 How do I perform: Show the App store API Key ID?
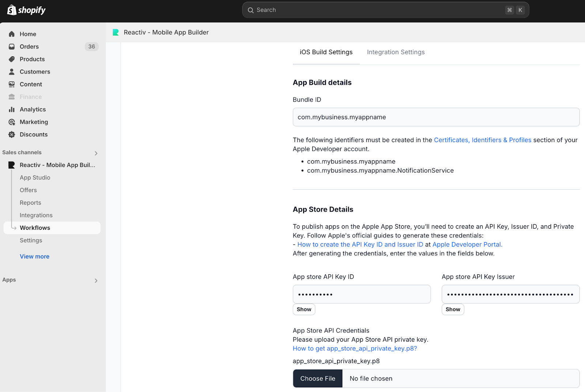click(x=304, y=309)
